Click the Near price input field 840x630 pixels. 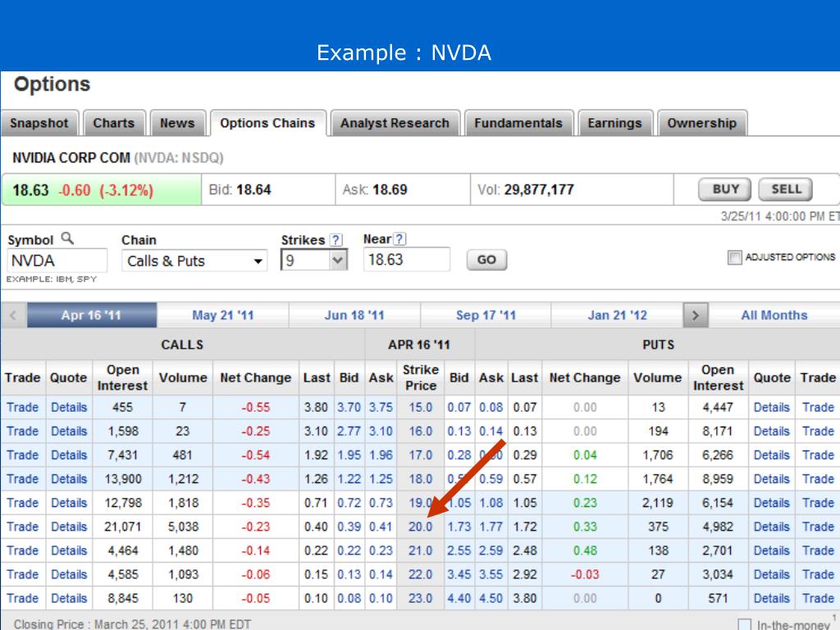point(407,260)
